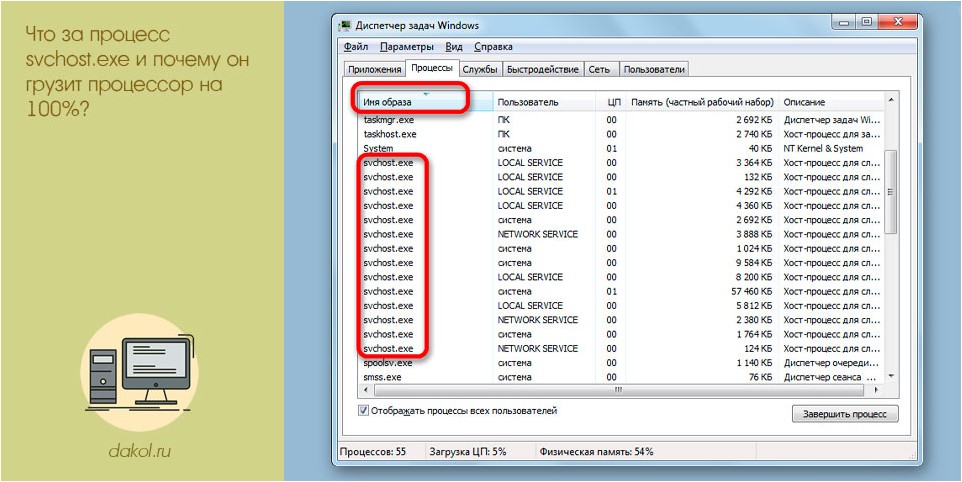
Task: Open the Параметры menu
Action: click(x=407, y=47)
